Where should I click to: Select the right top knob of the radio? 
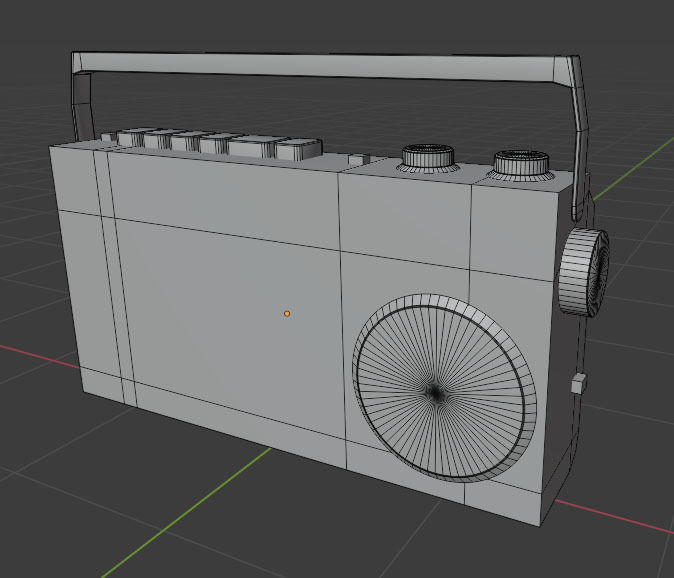point(521,165)
